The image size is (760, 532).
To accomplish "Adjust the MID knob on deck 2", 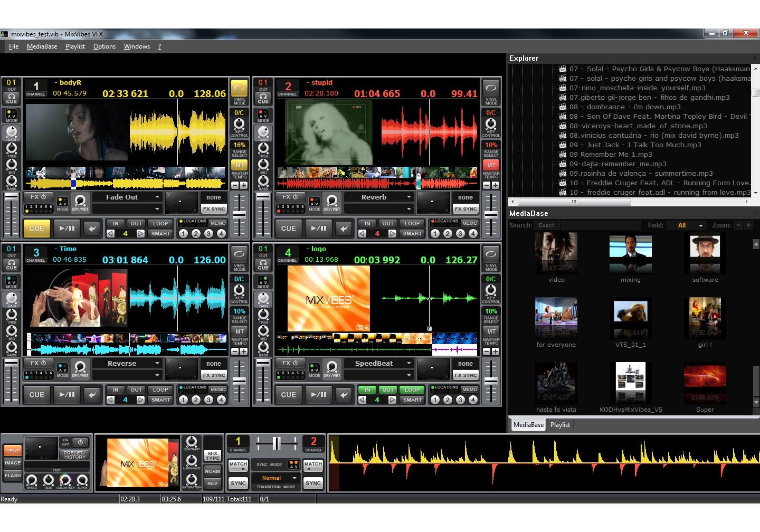I will [x=263, y=165].
